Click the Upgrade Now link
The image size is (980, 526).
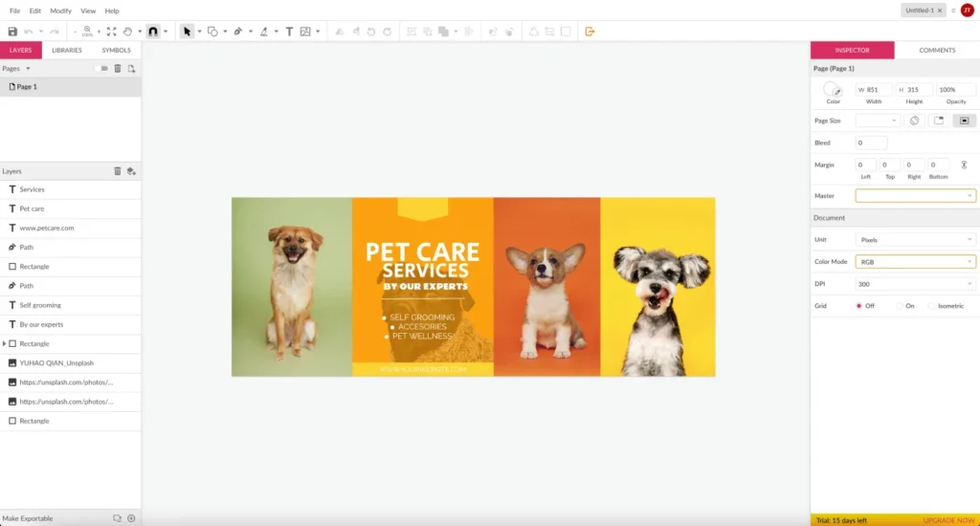pyautogui.click(x=948, y=520)
